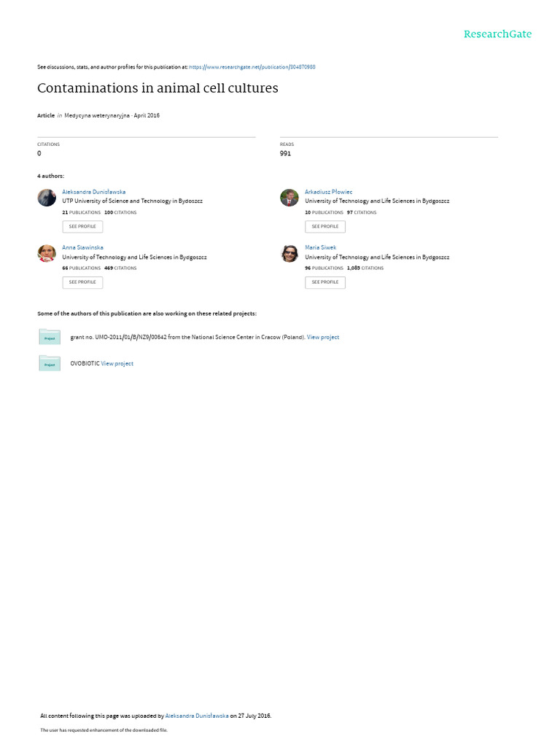Open Arkadiusz Płowiec author name link
The height and width of the screenshot is (747, 560).
pyautogui.click(x=329, y=192)
